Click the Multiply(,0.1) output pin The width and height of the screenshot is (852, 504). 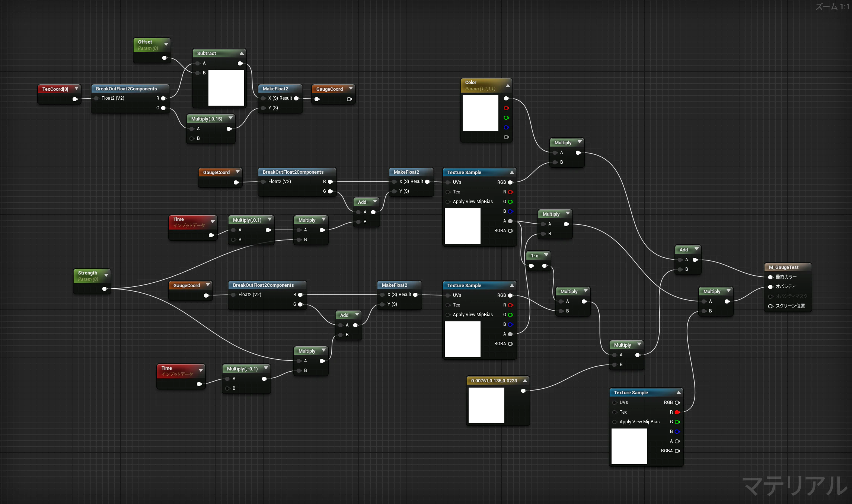point(268,230)
